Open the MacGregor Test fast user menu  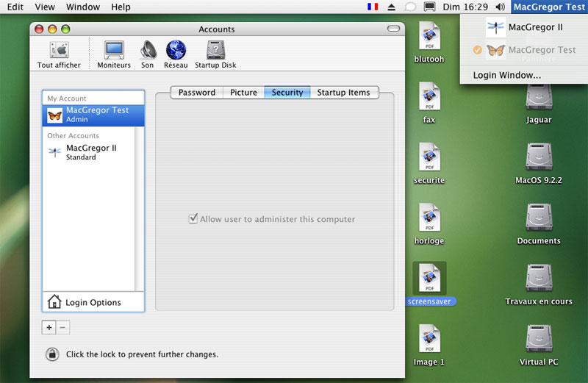(549, 7)
